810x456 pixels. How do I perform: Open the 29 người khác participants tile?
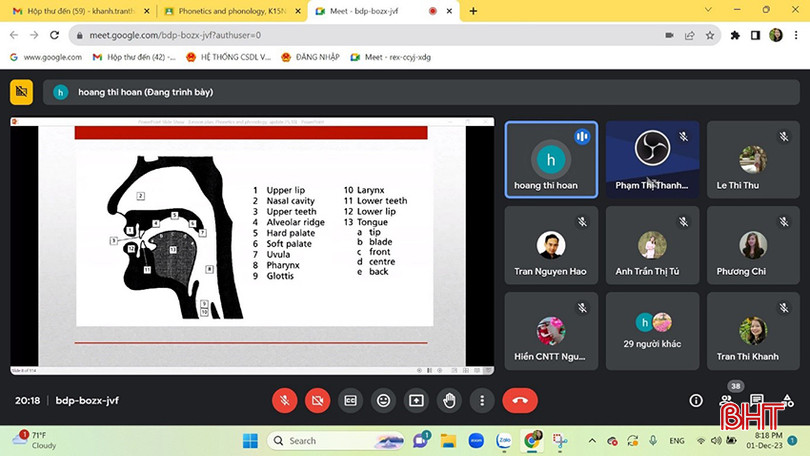[651, 331]
